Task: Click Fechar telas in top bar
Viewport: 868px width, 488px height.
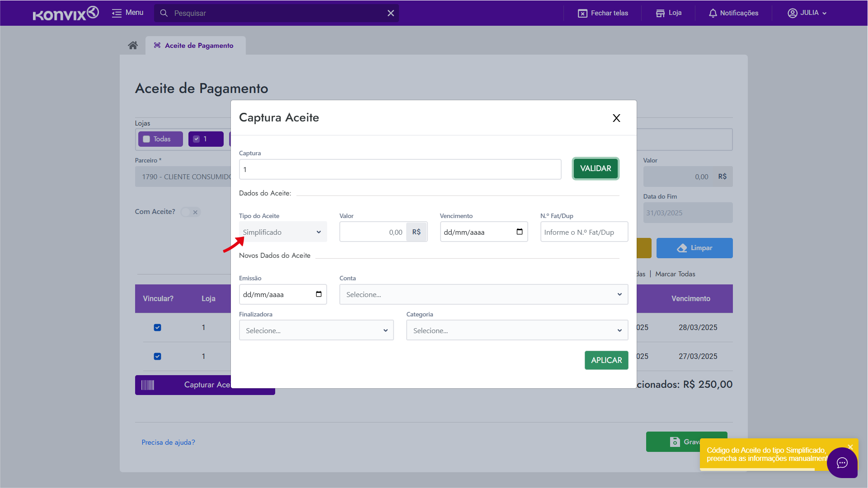Action: (x=603, y=13)
